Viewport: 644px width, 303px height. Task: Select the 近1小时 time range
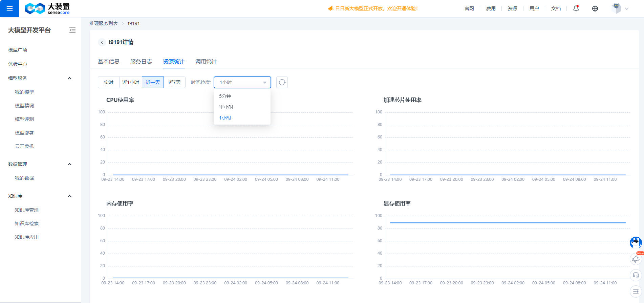[x=131, y=82]
